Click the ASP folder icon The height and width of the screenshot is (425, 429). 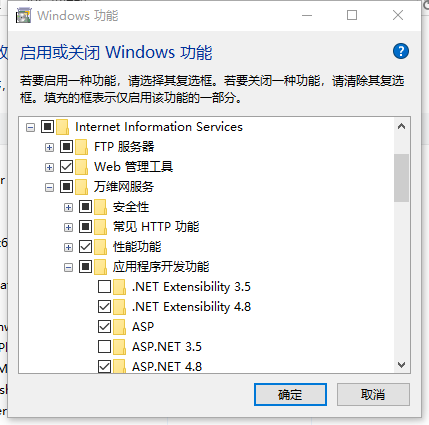tap(120, 327)
